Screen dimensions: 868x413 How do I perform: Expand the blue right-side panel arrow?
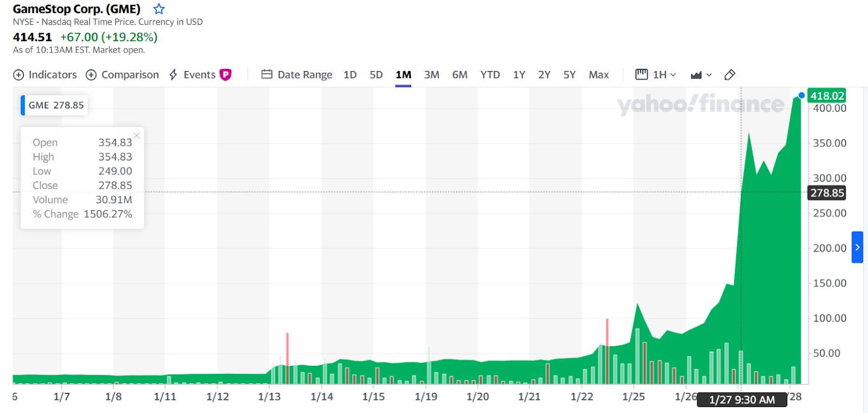(x=857, y=247)
